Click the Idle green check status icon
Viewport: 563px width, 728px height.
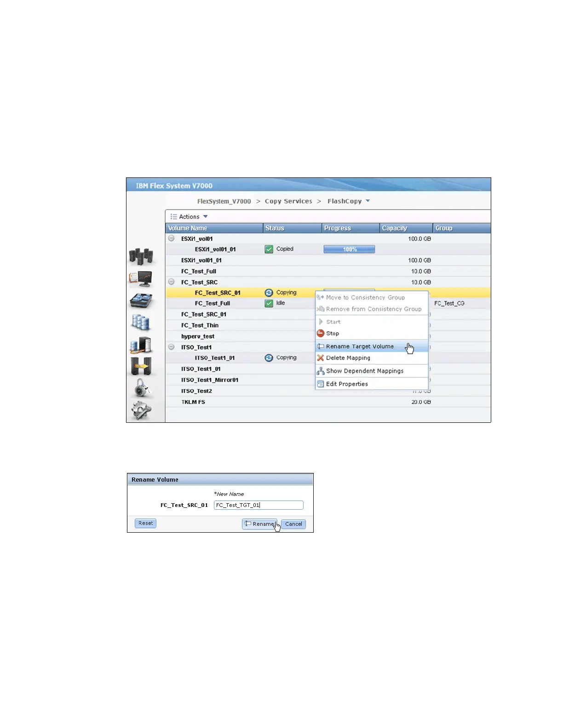269,303
